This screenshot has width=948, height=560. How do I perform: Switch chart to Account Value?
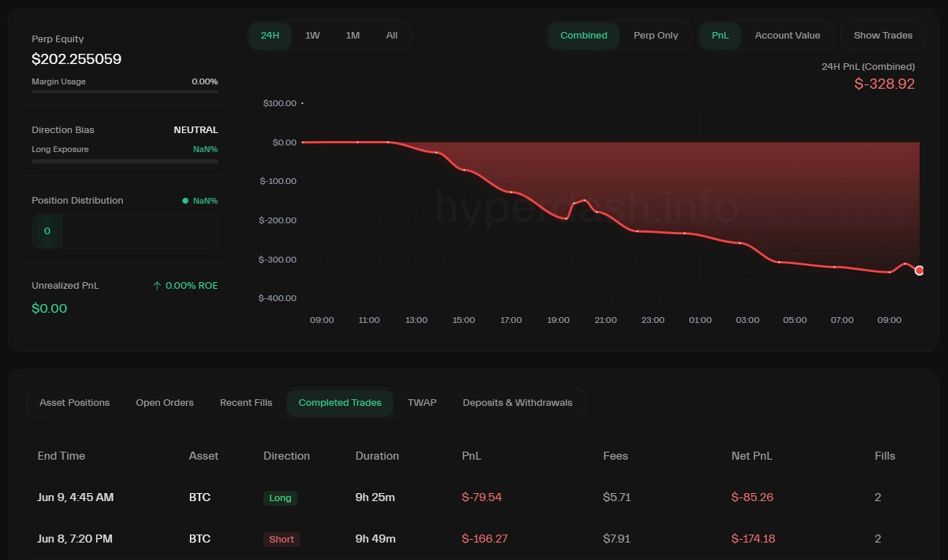click(787, 36)
